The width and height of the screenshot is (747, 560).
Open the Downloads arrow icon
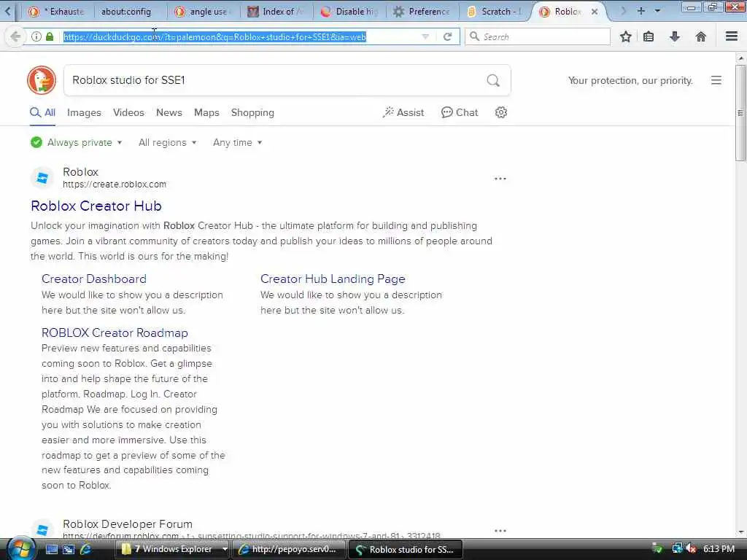(675, 36)
